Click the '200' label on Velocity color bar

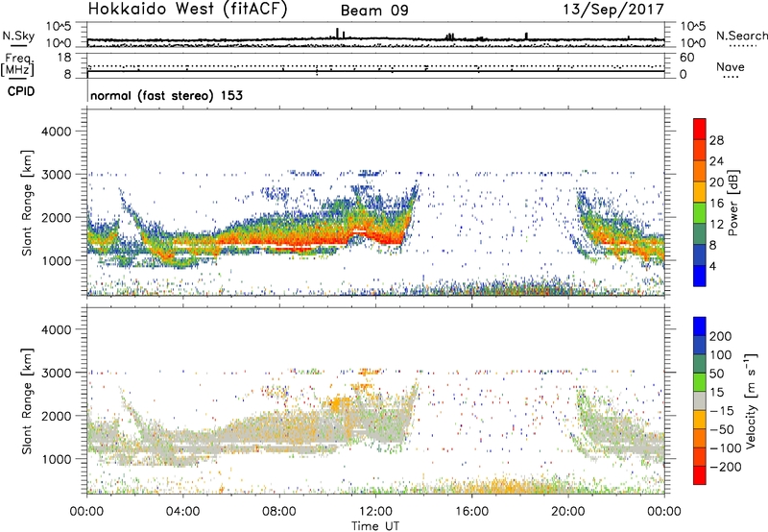721,336
